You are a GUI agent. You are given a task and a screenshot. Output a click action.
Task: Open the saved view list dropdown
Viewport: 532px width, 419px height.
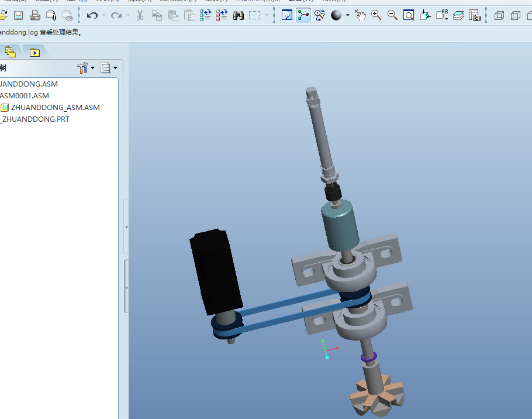coord(442,15)
